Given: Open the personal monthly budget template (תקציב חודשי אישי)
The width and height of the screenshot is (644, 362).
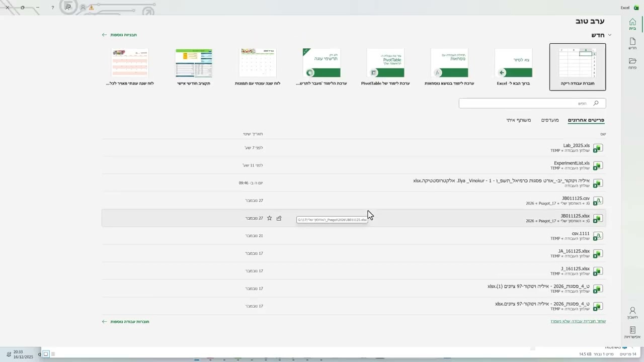Looking at the screenshot, I should point(194,67).
